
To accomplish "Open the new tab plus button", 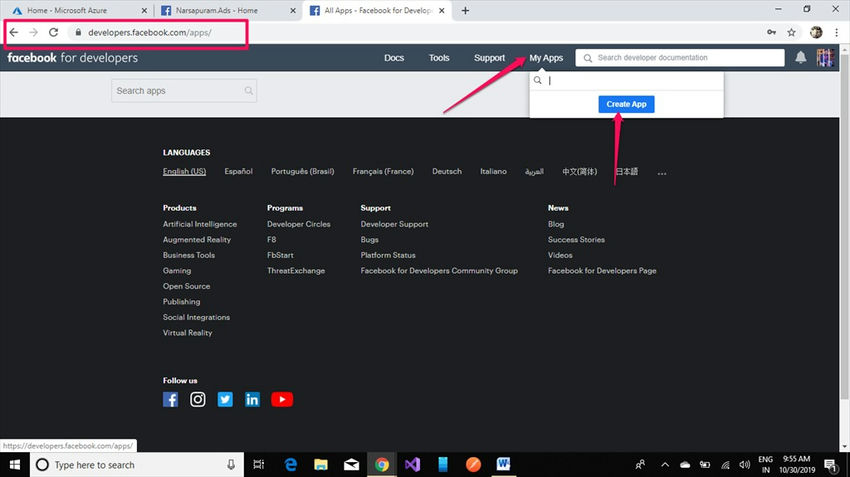I will (465, 10).
